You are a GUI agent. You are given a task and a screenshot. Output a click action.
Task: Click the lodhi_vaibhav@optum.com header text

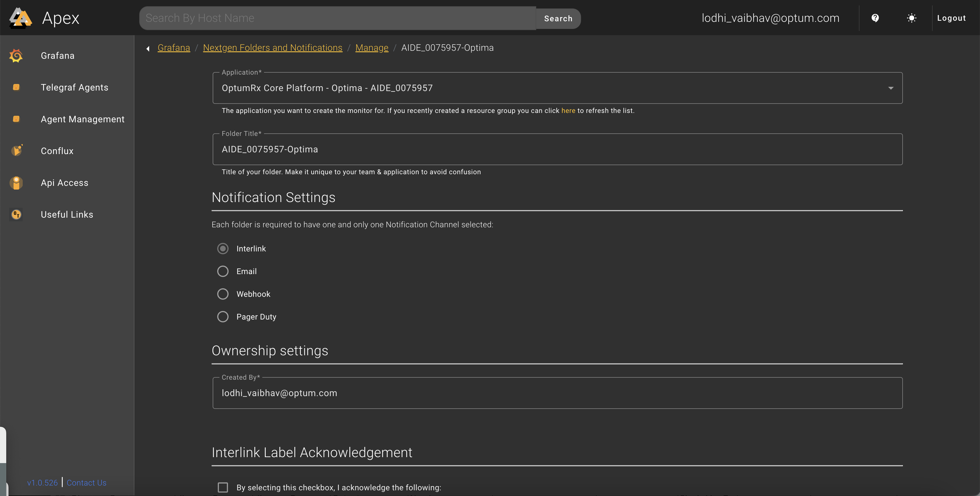coord(770,18)
